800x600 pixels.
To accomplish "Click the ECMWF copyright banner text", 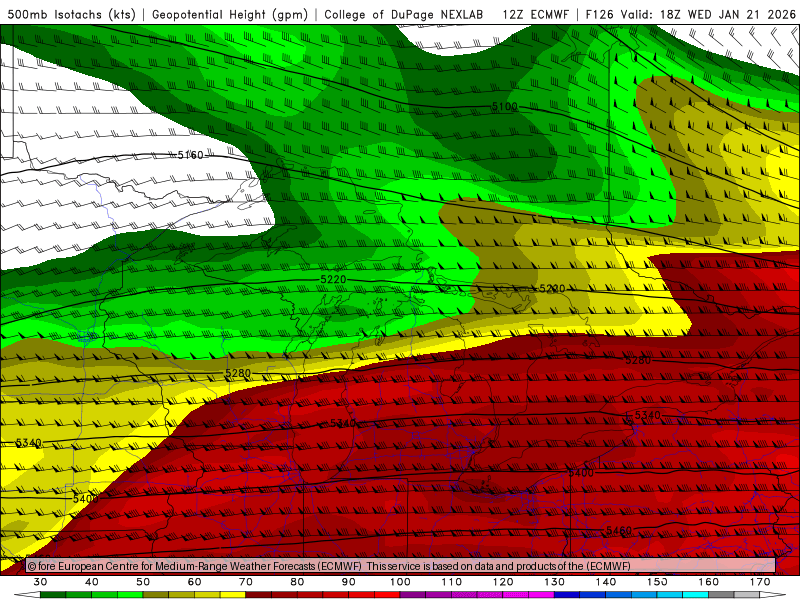I will (329, 566).
